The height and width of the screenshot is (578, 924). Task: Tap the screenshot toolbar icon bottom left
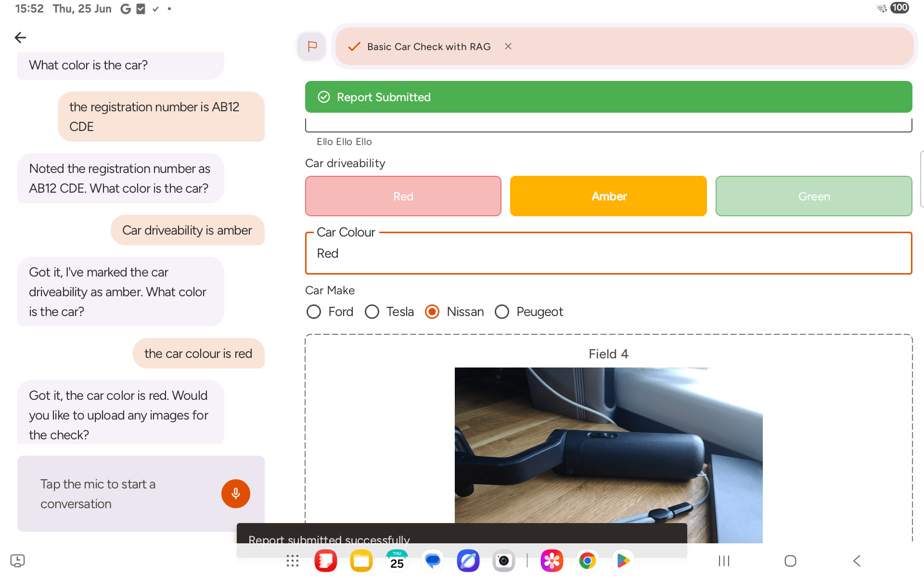(17, 561)
